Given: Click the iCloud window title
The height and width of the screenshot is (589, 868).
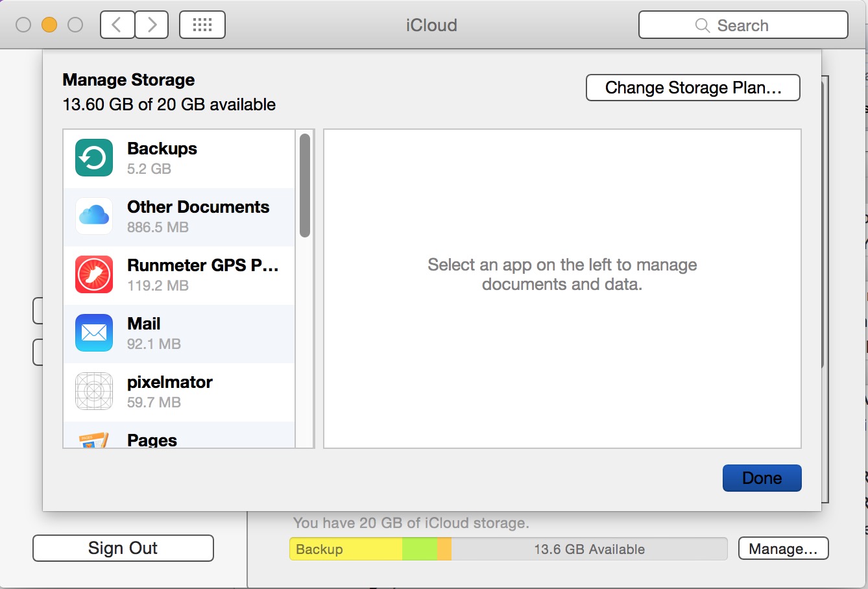Looking at the screenshot, I should pyautogui.click(x=431, y=25).
